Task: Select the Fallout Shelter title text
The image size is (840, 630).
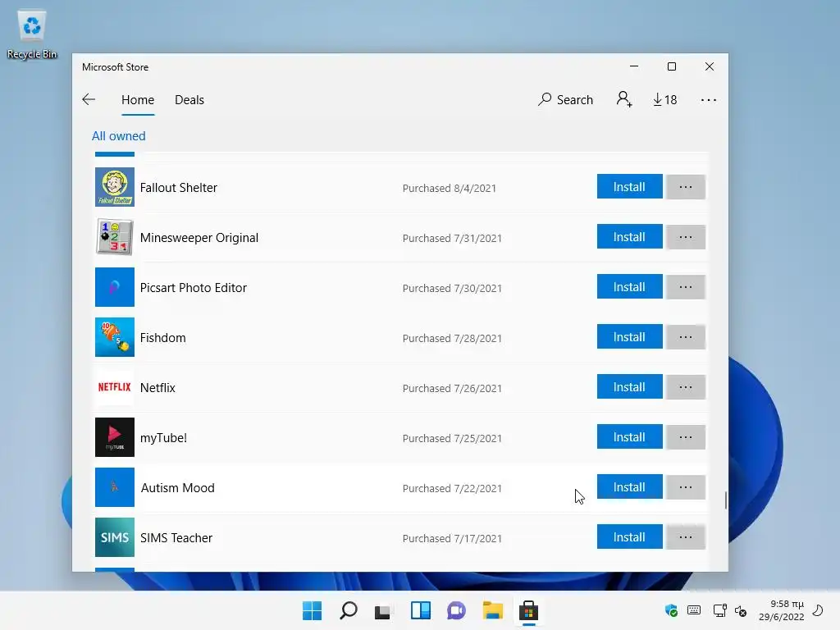Action: point(178,188)
